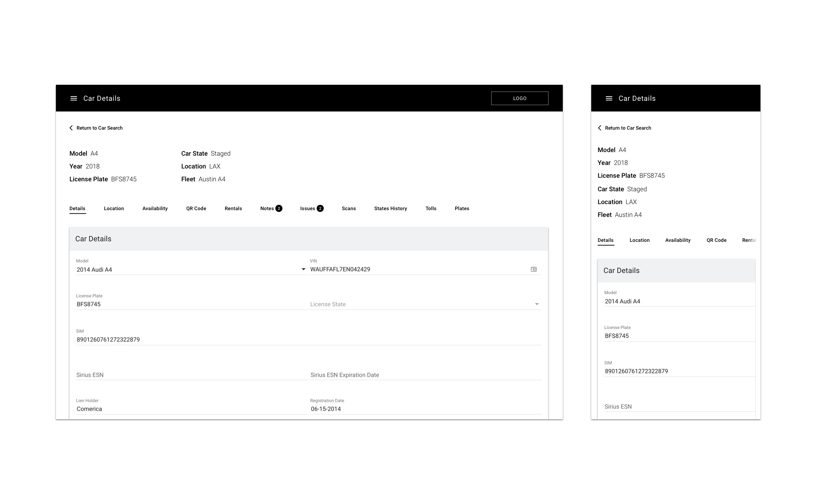816x504 pixels.
Task: Open the mobile QR Code tab
Action: (x=716, y=240)
